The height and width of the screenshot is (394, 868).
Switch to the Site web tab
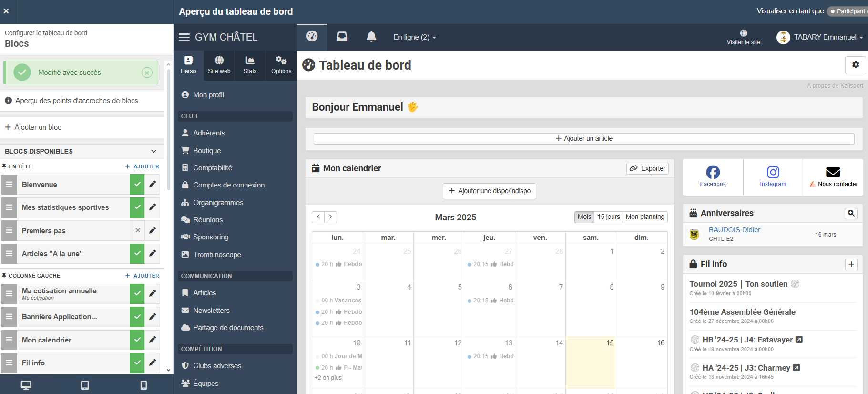point(219,65)
